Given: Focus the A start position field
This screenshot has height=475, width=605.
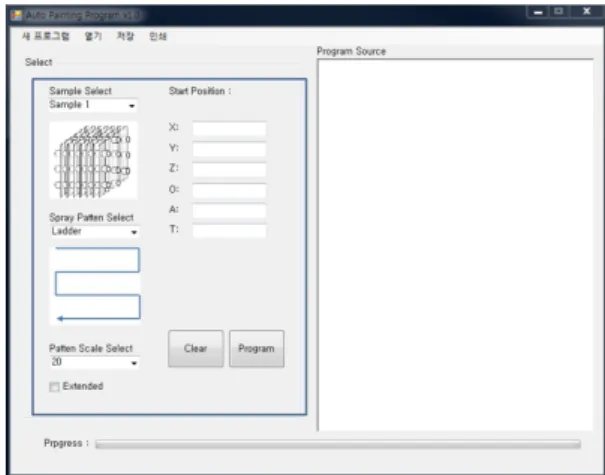Looking at the screenshot, I should click(229, 211).
